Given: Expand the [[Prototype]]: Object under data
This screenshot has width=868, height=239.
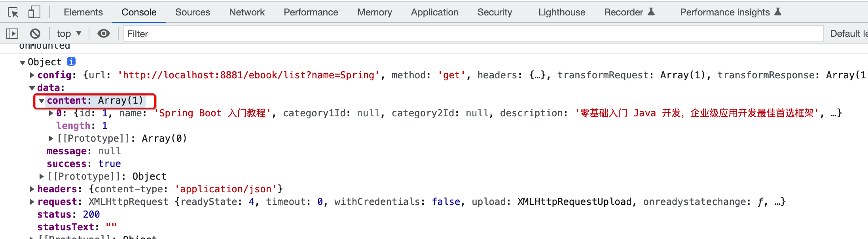Looking at the screenshot, I should (x=42, y=176).
